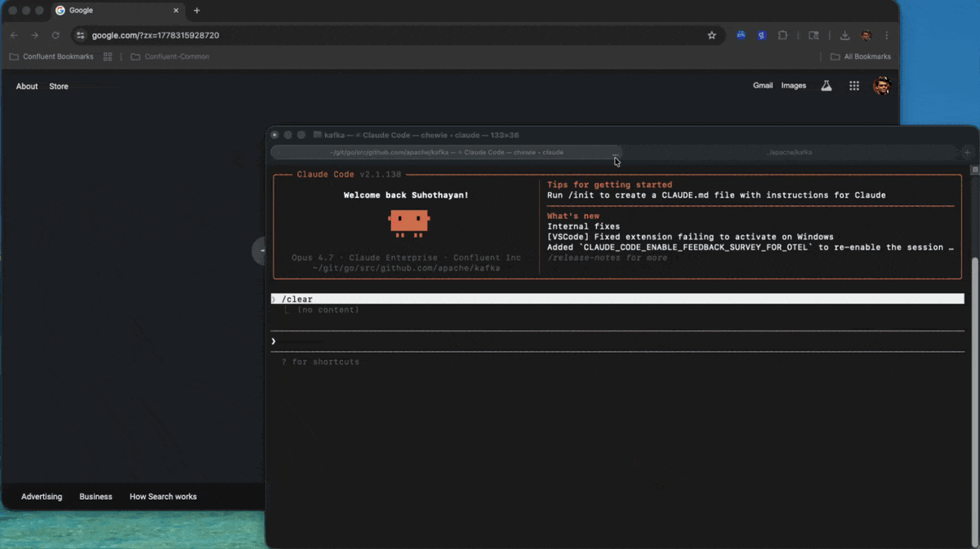The height and width of the screenshot is (549, 980).
Task: Click 'Run /init to create a CLAUDE.md' line
Action: [x=716, y=195]
